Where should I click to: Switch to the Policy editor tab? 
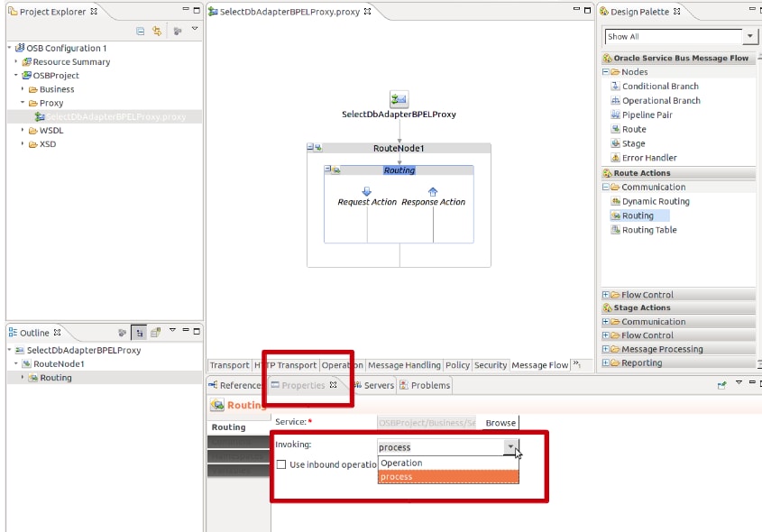pos(457,365)
